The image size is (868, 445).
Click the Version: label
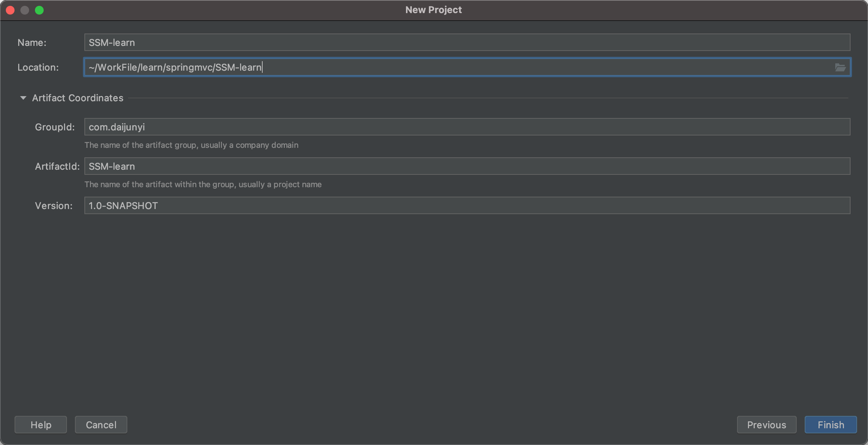53,206
